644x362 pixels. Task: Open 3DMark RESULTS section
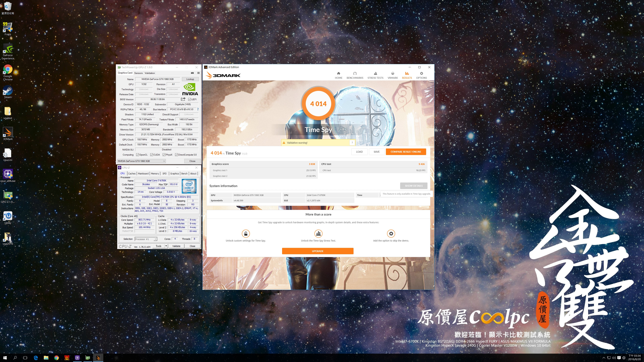tap(407, 75)
